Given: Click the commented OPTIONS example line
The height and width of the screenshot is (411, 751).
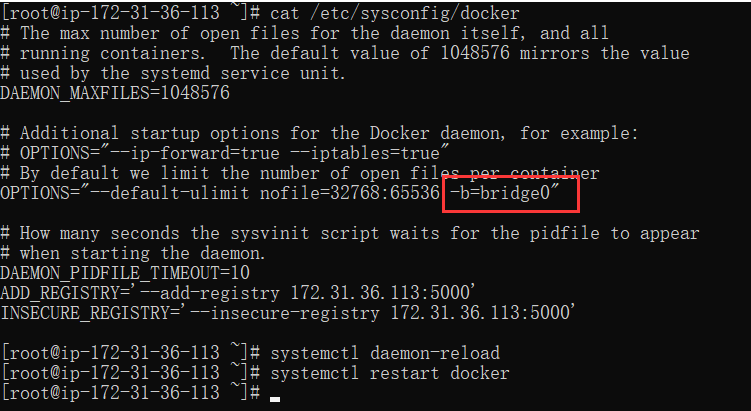Looking at the screenshot, I should [x=225, y=153].
